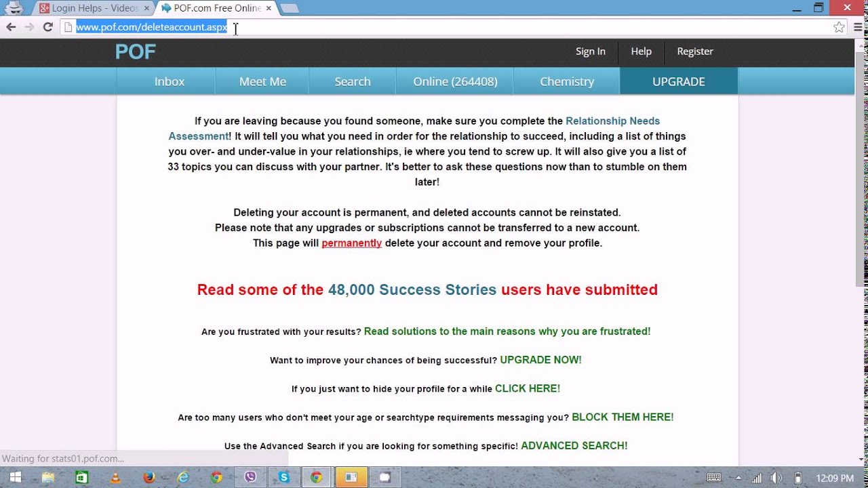Screen dimensions: 868x488
Task: Click the address bar URL field
Action: (x=448, y=27)
